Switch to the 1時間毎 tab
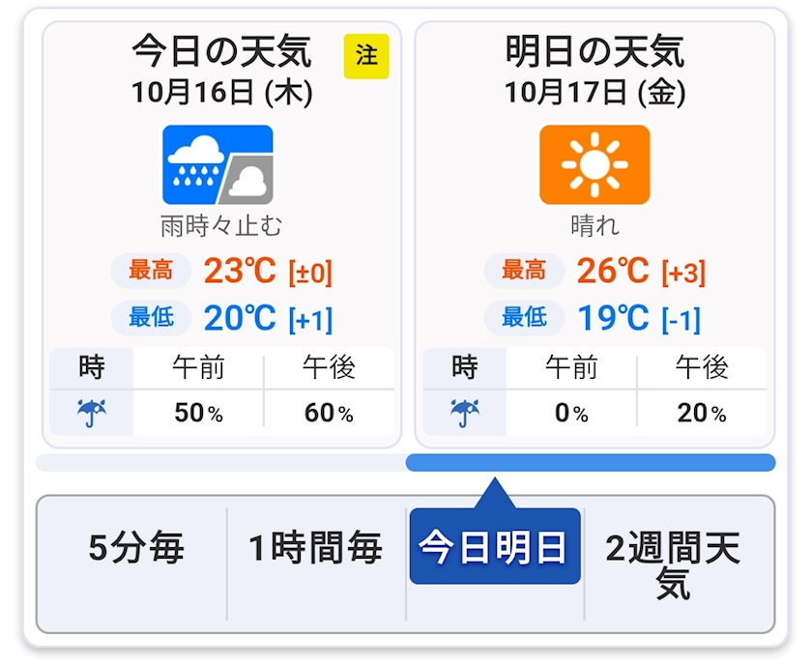 pyautogui.click(x=316, y=549)
